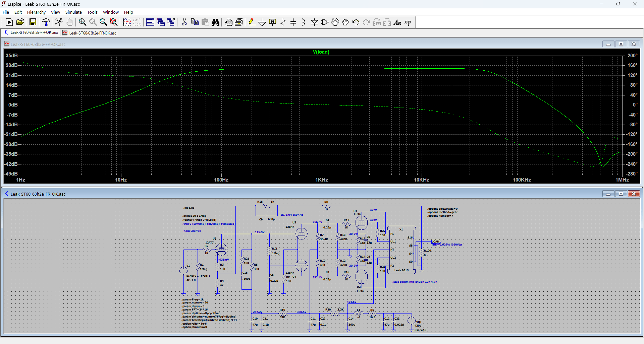The width and height of the screenshot is (644, 344).
Task: Open the Help menu
Action: [x=128, y=12]
